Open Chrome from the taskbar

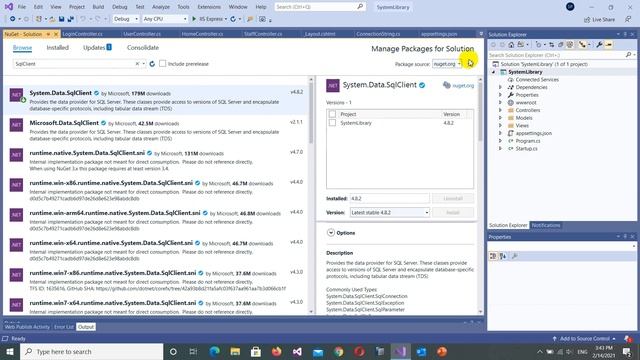[339, 351]
